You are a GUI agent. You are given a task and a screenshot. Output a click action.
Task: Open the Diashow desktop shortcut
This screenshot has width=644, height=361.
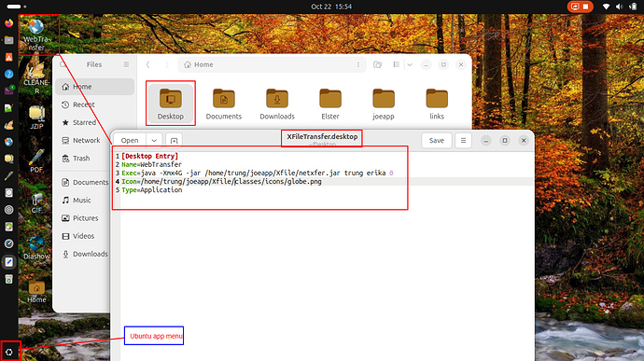pyautogui.click(x=36, y=247)
